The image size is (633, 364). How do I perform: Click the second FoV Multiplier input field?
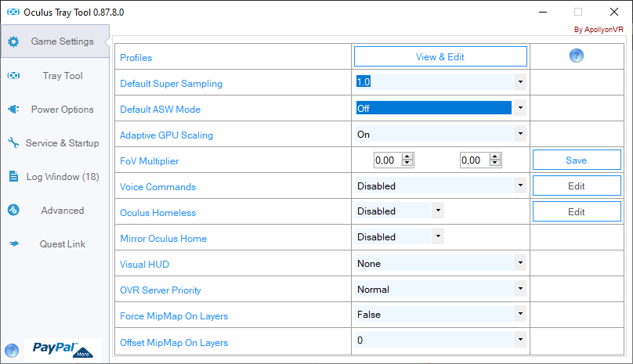(476, 160)
